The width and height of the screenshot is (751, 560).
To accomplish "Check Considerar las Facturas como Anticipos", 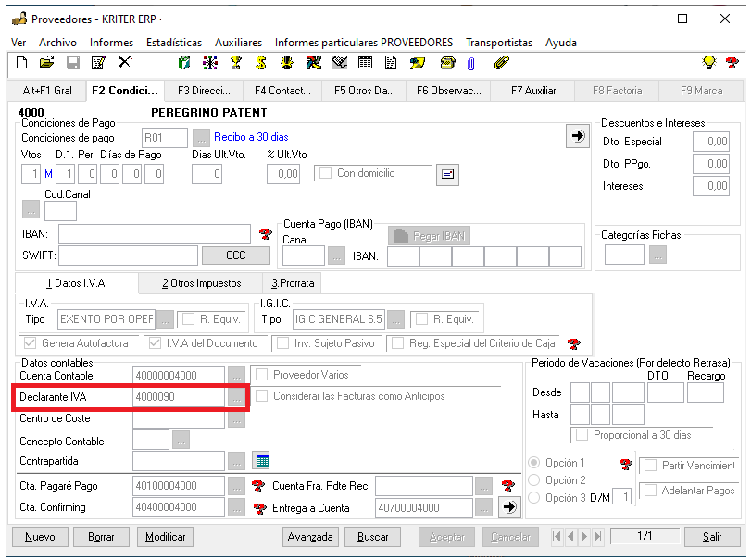I will 261,396.
